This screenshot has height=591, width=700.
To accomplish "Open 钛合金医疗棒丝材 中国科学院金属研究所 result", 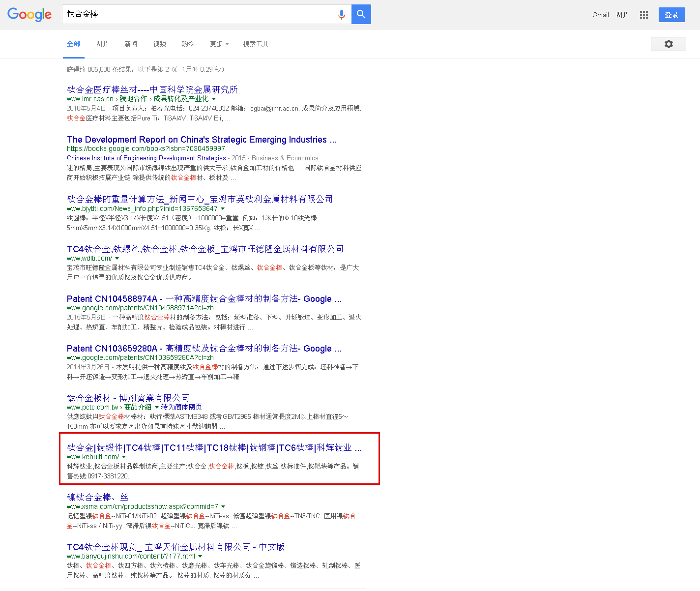I will pyautogui.click(x=152, y=89).
